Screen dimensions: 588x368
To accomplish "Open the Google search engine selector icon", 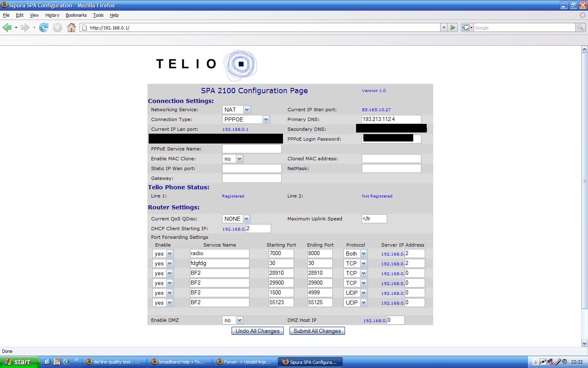I will (x=467, y=27).
